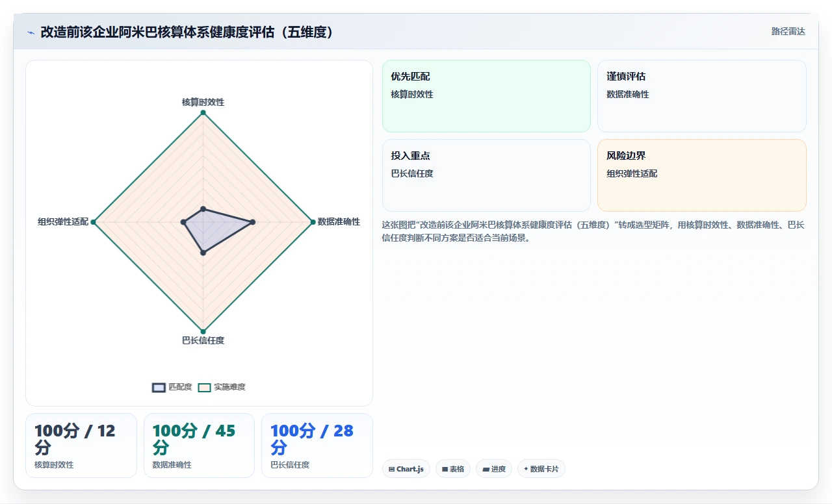This screenshot has width=832, height=504.
Task: Open the 投入重点 card
Action: pos(486,175)
